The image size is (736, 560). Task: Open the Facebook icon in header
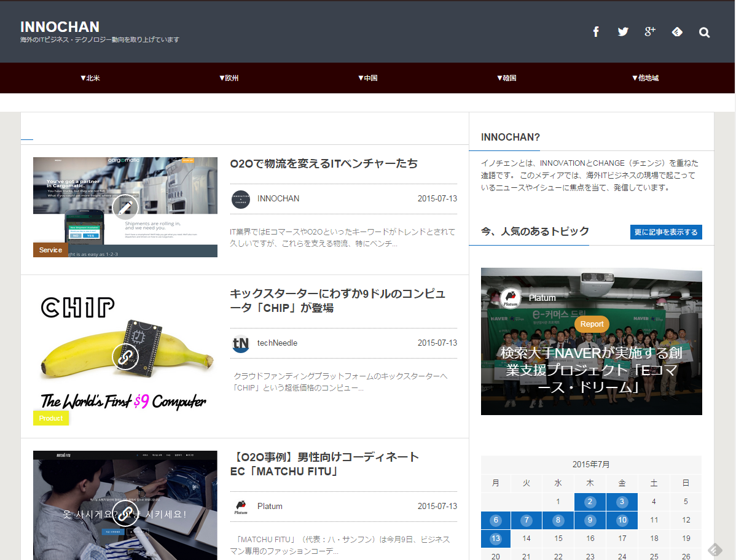point(596,32)
